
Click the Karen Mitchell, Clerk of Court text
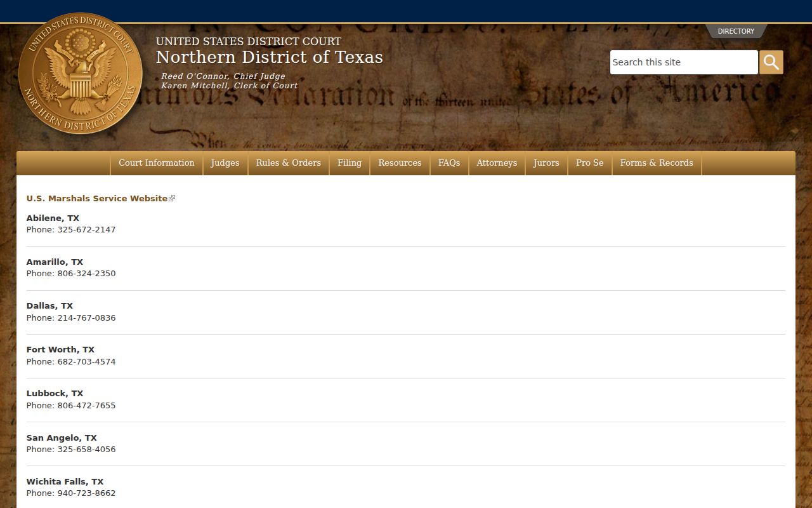point(229,86)
